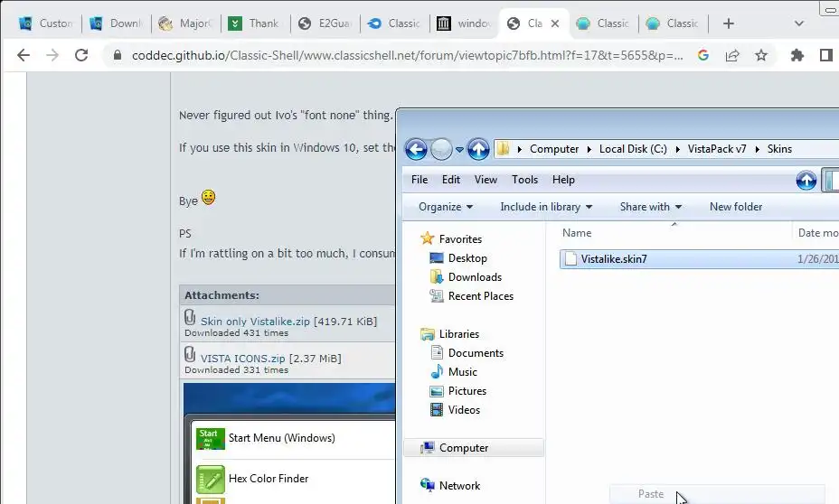Open the Help menu in Explorer
839x504 pixels.
563,180
